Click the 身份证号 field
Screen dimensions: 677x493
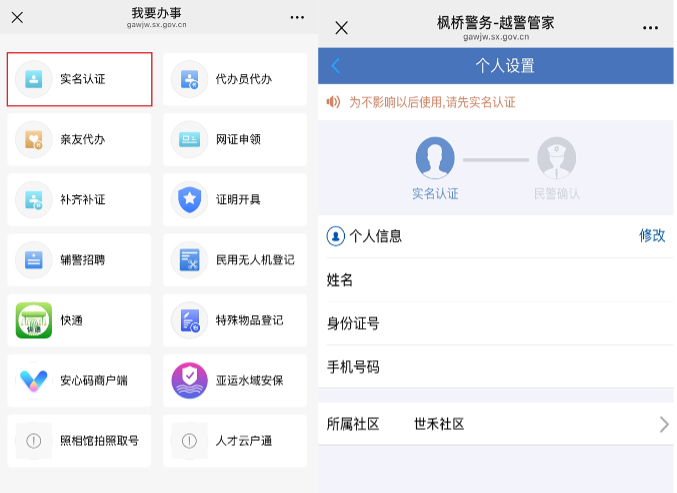pyautogui.click(x=520, y=324)
